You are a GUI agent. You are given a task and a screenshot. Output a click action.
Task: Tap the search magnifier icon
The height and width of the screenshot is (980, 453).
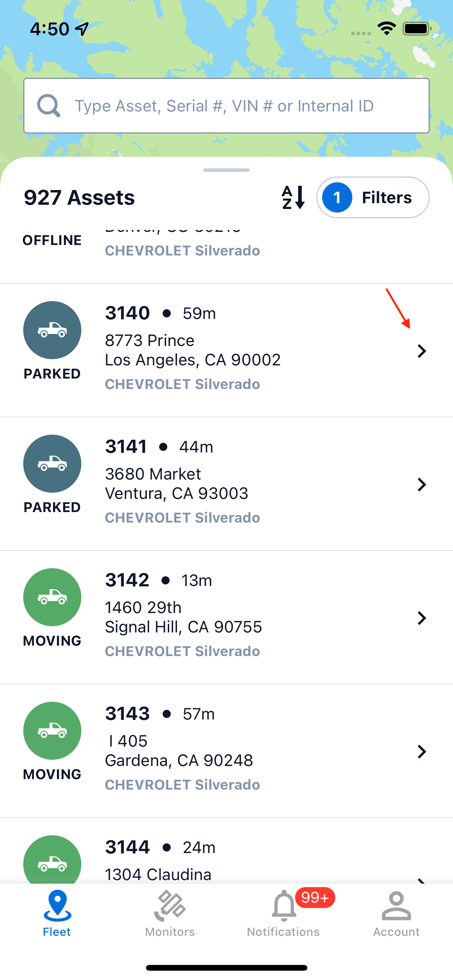(x=49, y=106)
